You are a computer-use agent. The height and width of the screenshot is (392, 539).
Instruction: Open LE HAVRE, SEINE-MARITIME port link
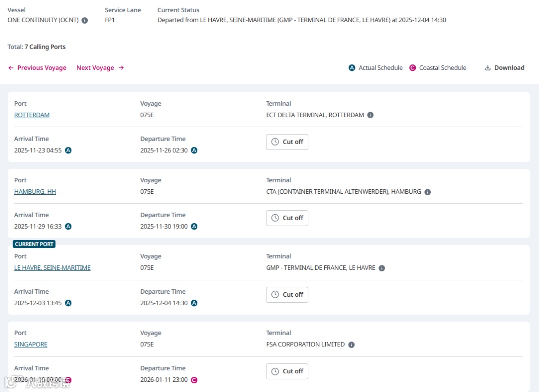pos(52,268)
